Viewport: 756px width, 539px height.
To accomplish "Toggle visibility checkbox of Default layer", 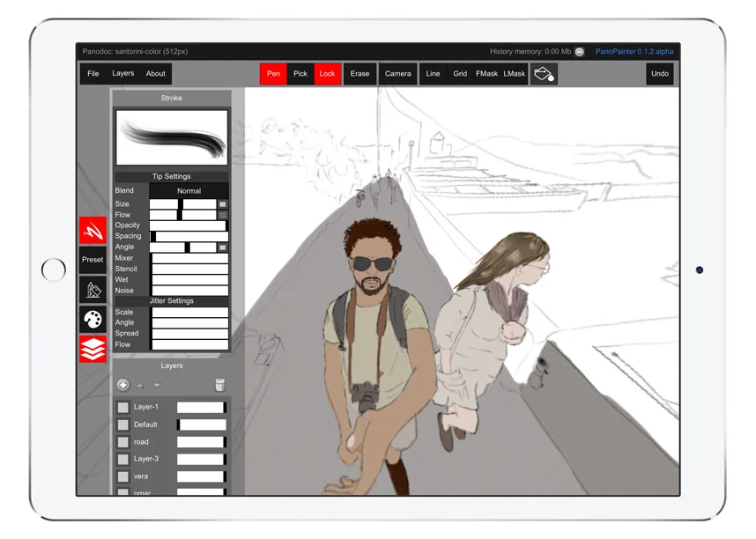I will pos(123,425).
